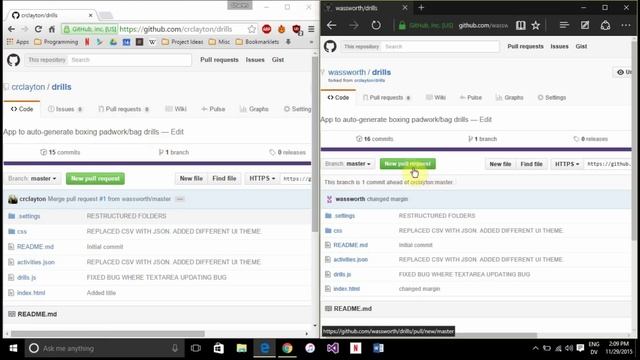Click Edge favorites star icon
Screen dimensions: 640x360
click(536, 25)
